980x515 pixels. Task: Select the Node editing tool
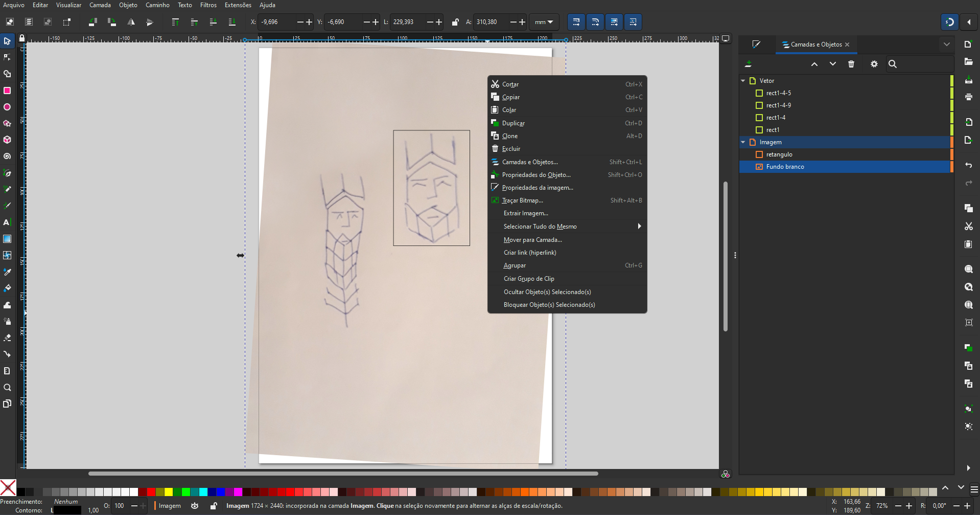coord(7,57)
